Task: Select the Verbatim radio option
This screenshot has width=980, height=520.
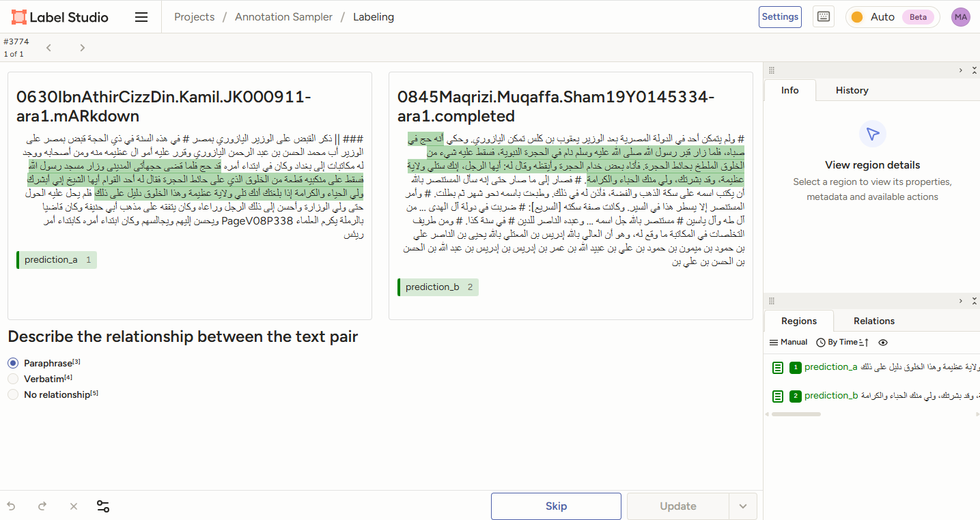Action: pyautogui.click(x=13, y=379)
